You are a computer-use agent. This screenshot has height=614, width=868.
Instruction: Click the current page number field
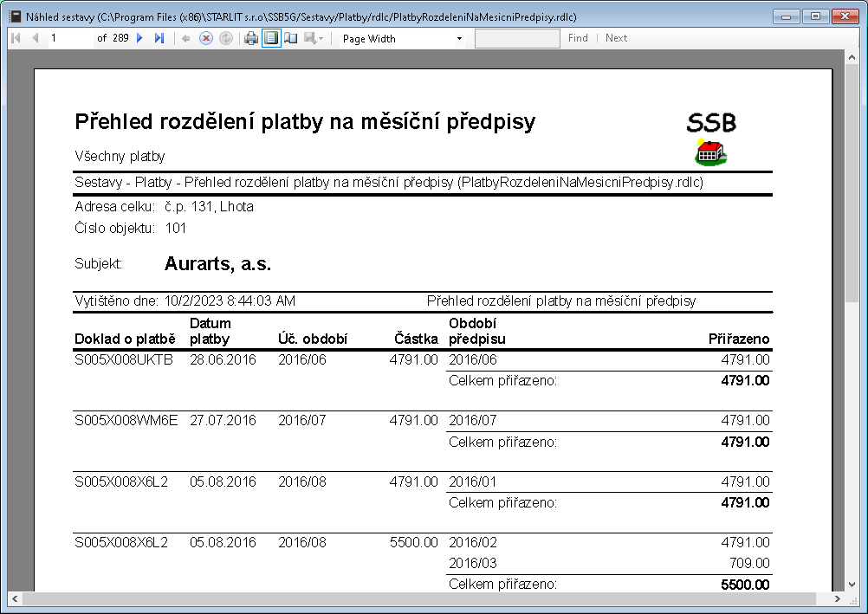[69, 38]
